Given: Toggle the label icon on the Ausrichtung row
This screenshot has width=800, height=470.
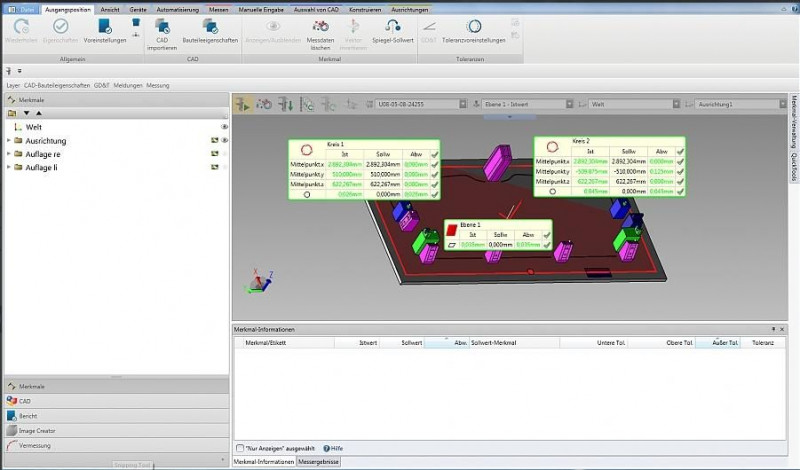Looking at the screenshot, I should (x=215, y=140).
